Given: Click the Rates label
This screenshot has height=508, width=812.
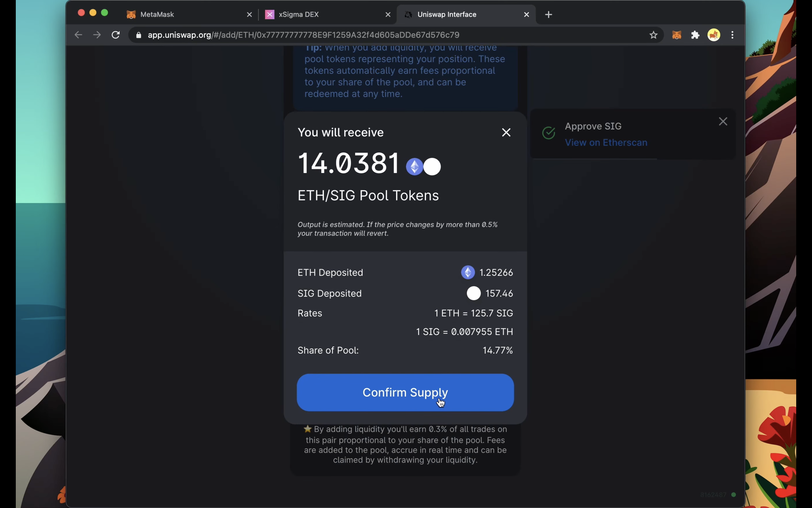Looking at the screenshot, I should (310, 313).
